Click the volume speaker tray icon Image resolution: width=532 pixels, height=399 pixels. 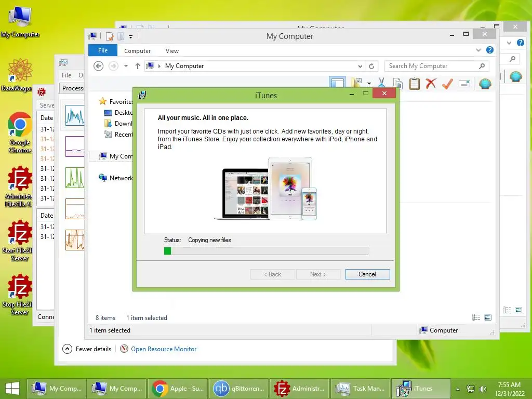[483, 389]
